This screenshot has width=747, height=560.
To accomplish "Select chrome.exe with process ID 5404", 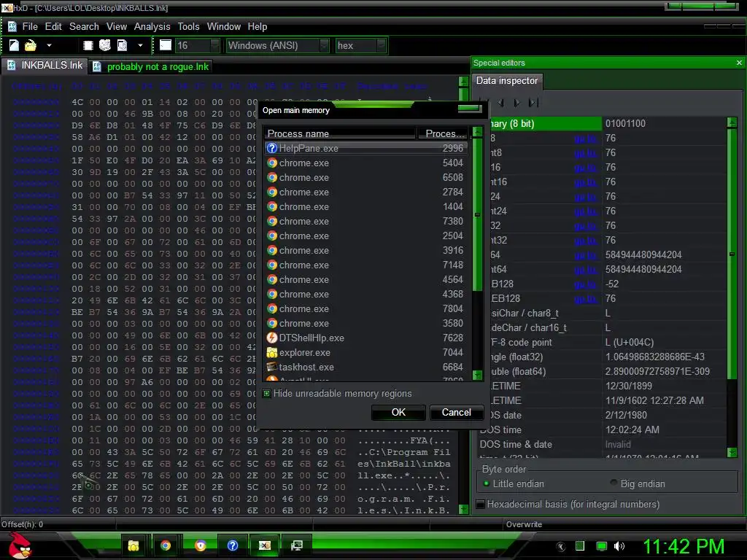I will click(x=365, y=163).
